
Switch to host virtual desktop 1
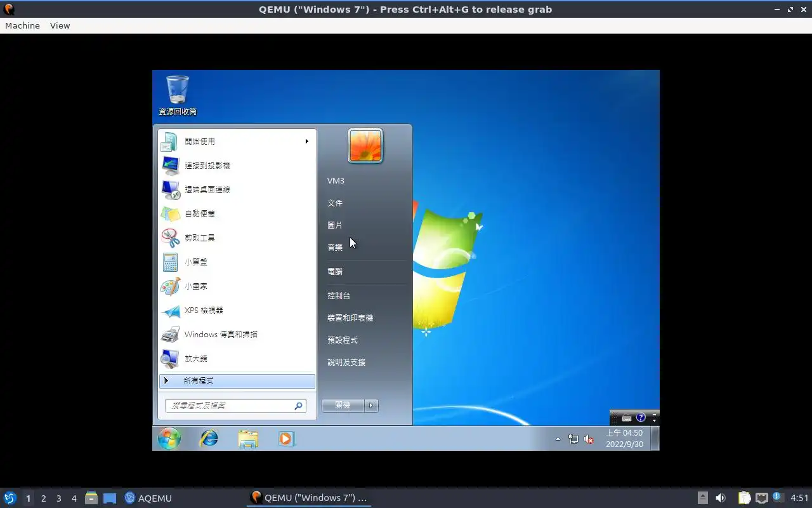pos(28,498)
